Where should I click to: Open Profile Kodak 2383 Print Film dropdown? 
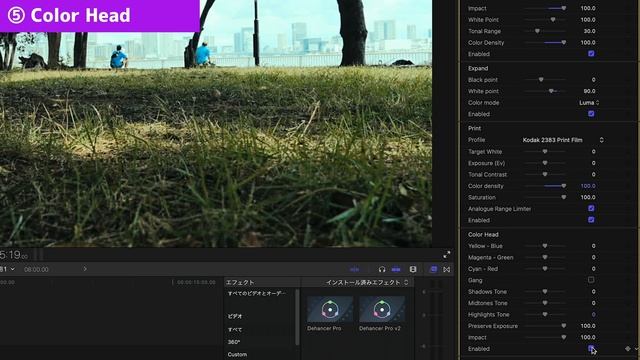tap(563, 140)
